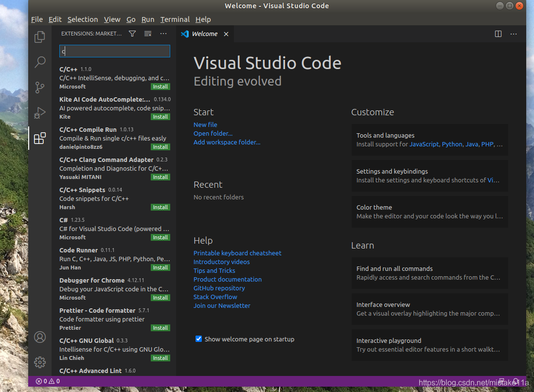
Task: Click the filter extensions funnel icon
Action: (132, 34)
